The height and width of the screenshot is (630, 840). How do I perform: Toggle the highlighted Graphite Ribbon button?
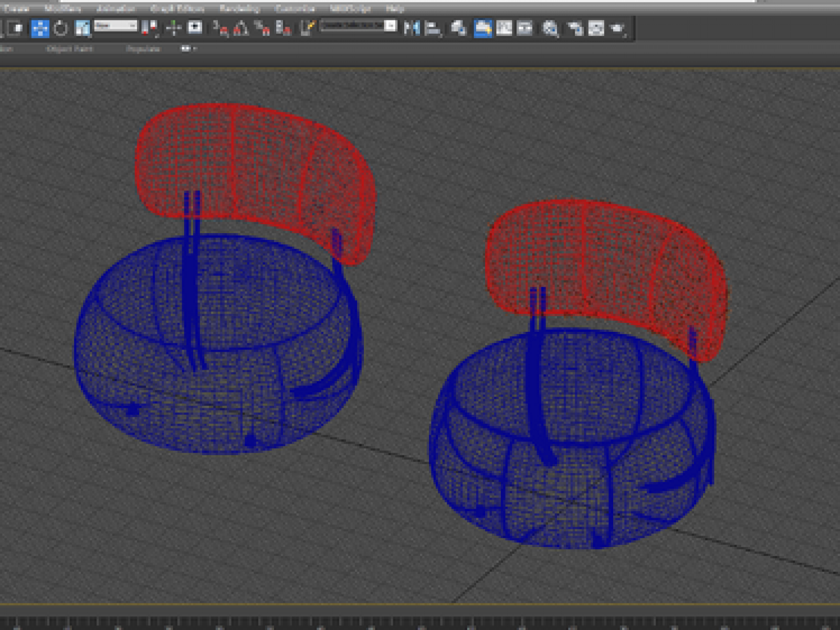[x=483, y=28]
